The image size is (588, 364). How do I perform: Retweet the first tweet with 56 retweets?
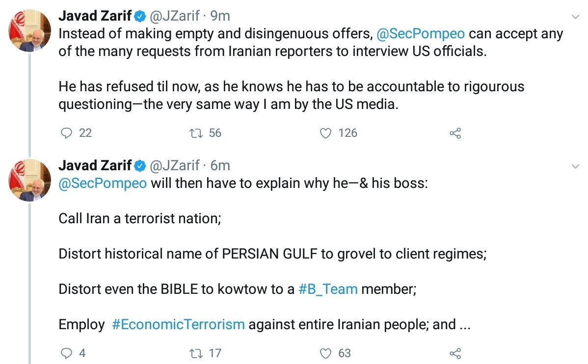coord(195,133)
